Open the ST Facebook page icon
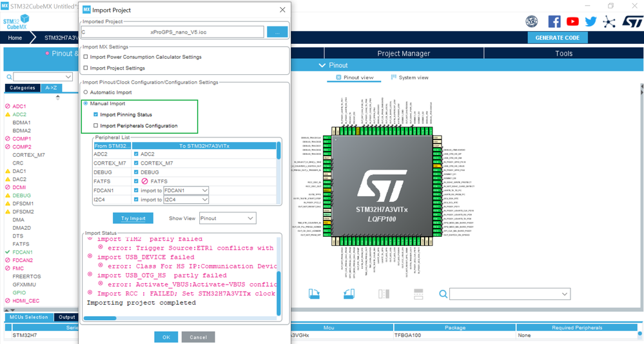This screenshot has height=344, width=644. [554, 21]
